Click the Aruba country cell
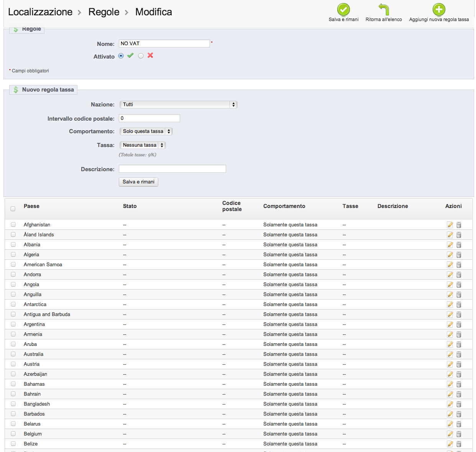This screenshot has height=452, width=476. [30, 344]
